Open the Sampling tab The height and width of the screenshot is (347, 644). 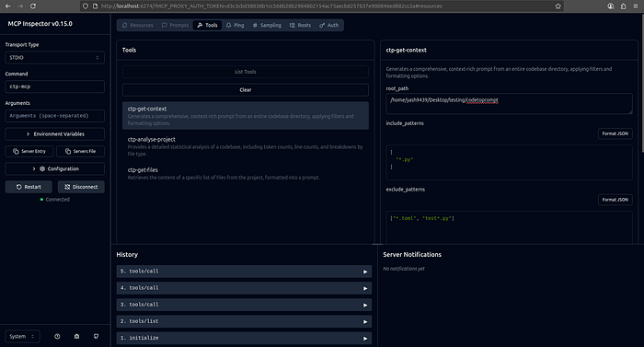tap(267, 25)
